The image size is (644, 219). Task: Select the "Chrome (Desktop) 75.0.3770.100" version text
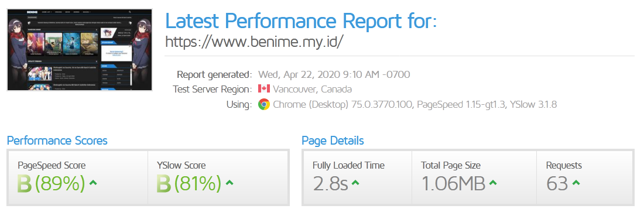pos(342,104)
